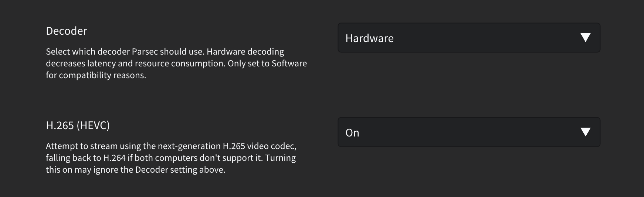Click the word "Software" in the Decoder description

(289, 63)
